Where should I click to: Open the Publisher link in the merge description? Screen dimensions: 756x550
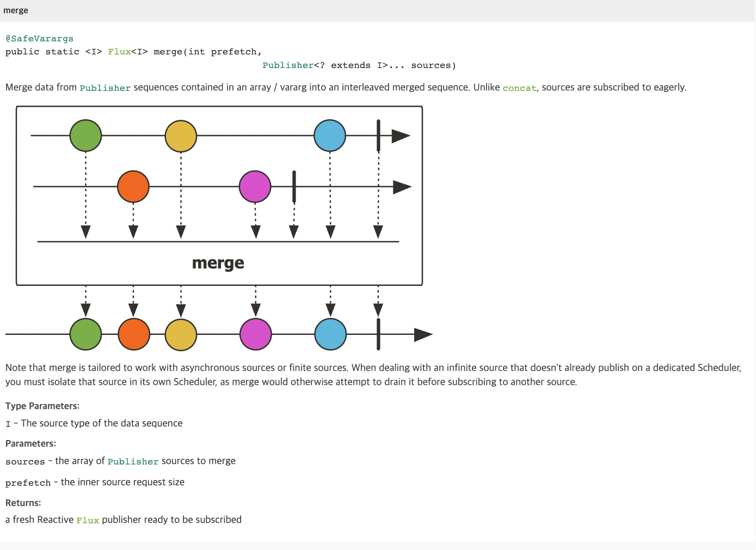point(105,88)
